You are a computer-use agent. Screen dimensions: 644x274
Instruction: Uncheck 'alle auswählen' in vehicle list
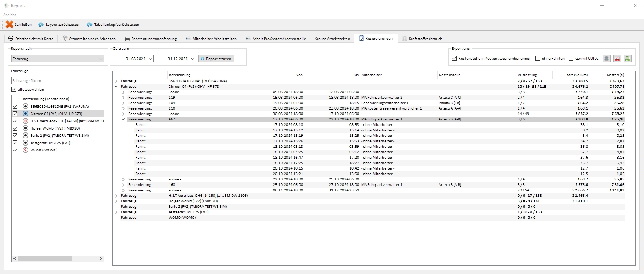tap(14, 90)
